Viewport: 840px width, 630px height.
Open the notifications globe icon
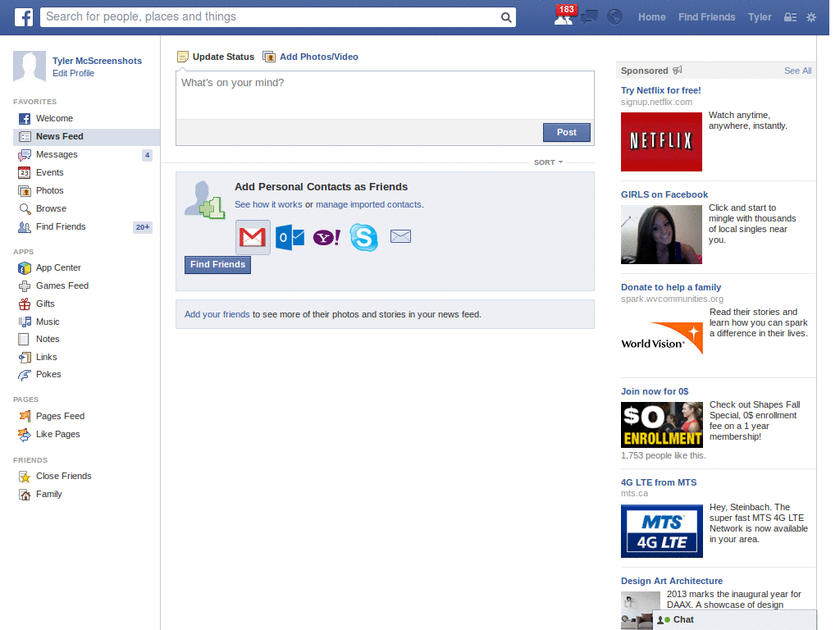614,17
